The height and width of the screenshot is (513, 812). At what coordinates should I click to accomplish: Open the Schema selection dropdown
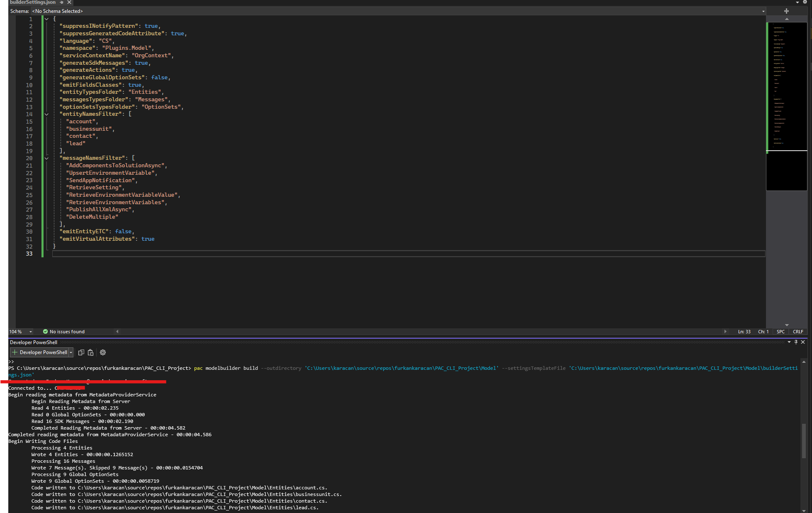tap(763, 11)
